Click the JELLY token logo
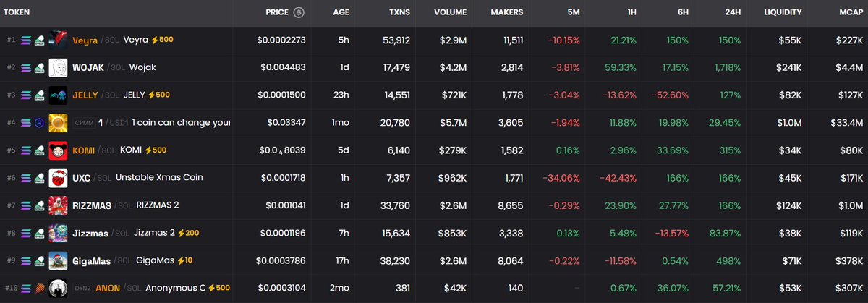868x303 pixels. click(59, 95)
